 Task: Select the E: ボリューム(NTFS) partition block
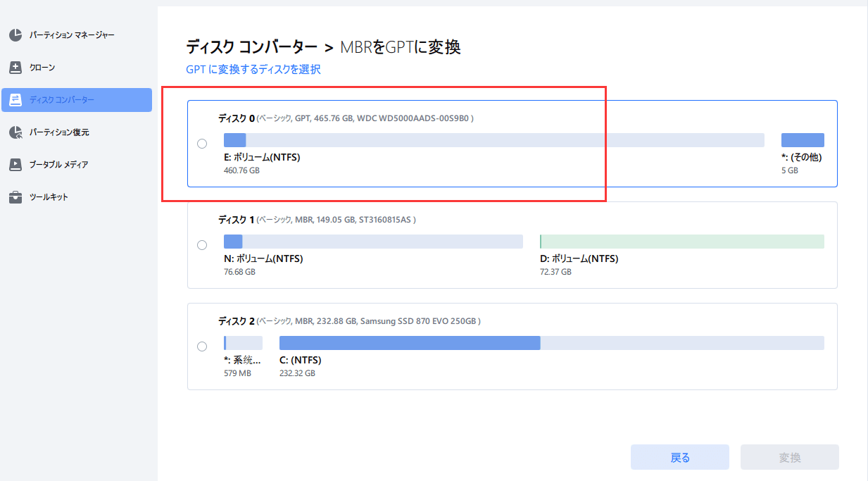click(x=493, y=139)
